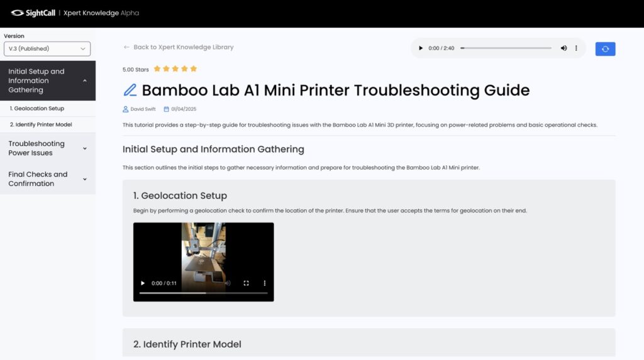Click the author person icon
The image size is (644, 360).
[125, 109]
